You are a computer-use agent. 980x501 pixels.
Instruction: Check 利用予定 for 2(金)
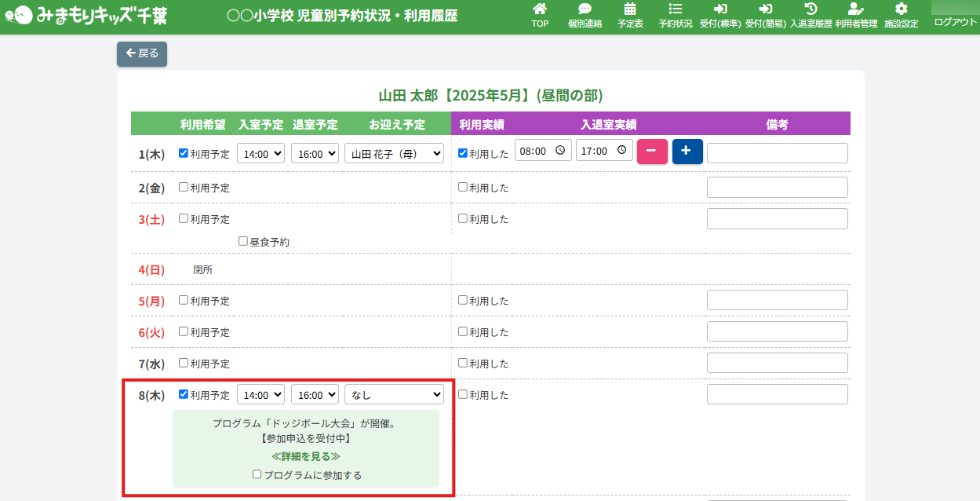tap(184, 188)
